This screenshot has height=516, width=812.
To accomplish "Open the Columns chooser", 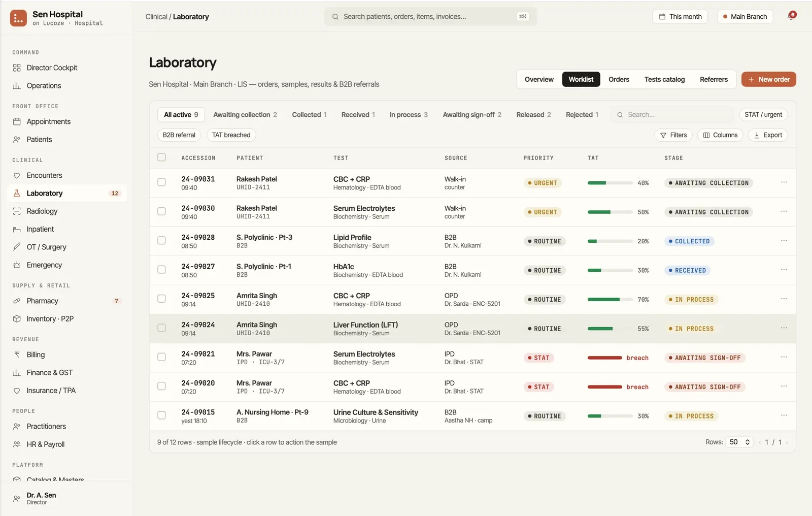I will tap(720, 135).
